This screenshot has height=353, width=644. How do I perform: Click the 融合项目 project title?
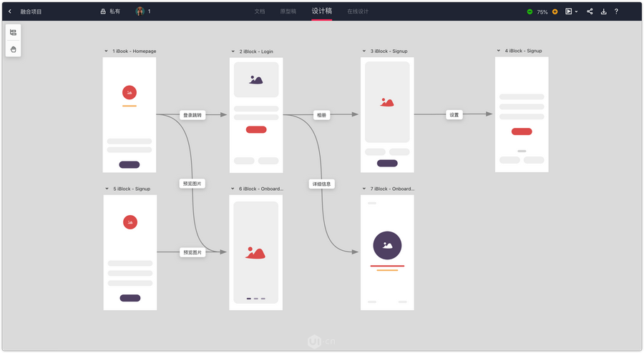(31, 11)
